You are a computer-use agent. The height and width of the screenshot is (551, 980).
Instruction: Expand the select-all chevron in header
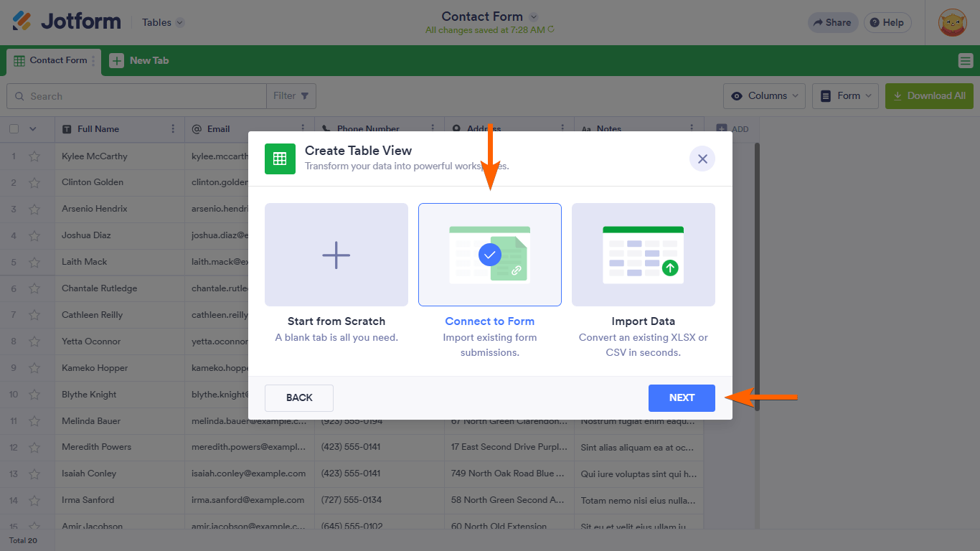tap(32, 129)
